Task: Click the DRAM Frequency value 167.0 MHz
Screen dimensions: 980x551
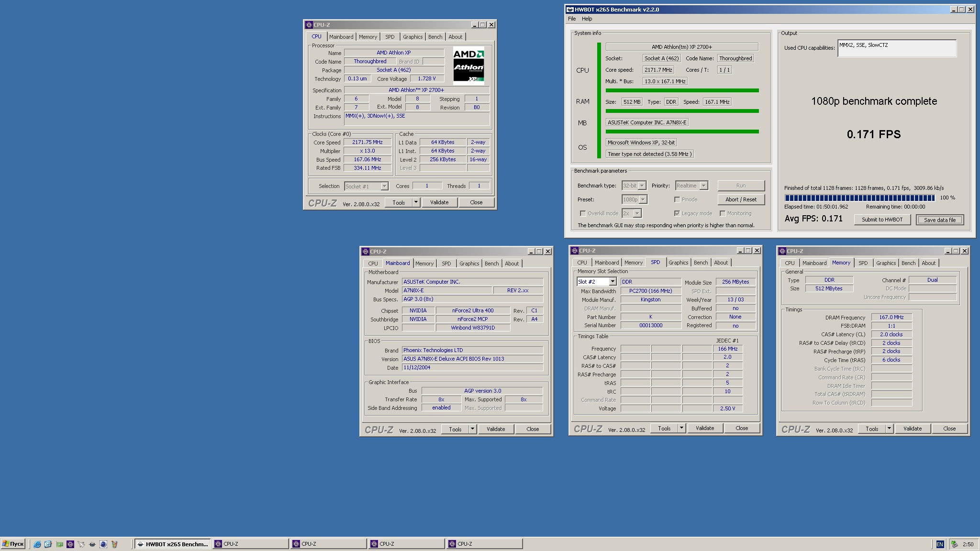Action: click(891, 317)
